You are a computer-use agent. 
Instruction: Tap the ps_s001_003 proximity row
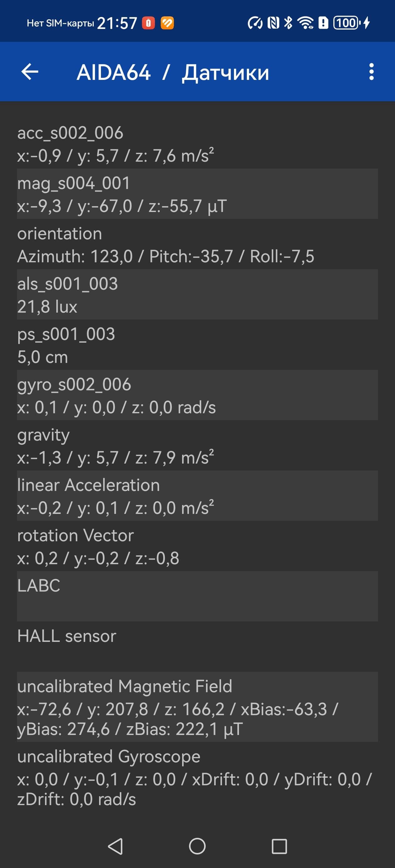coord(197,345)
